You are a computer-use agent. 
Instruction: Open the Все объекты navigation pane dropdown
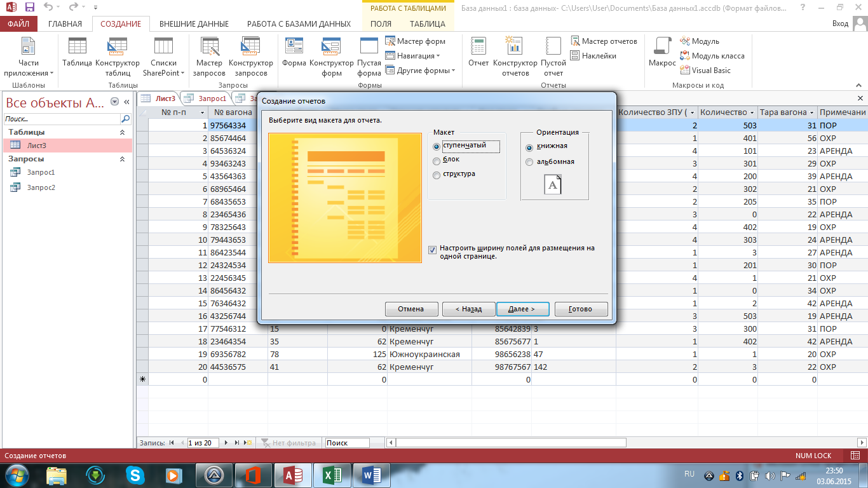[114, 102]
